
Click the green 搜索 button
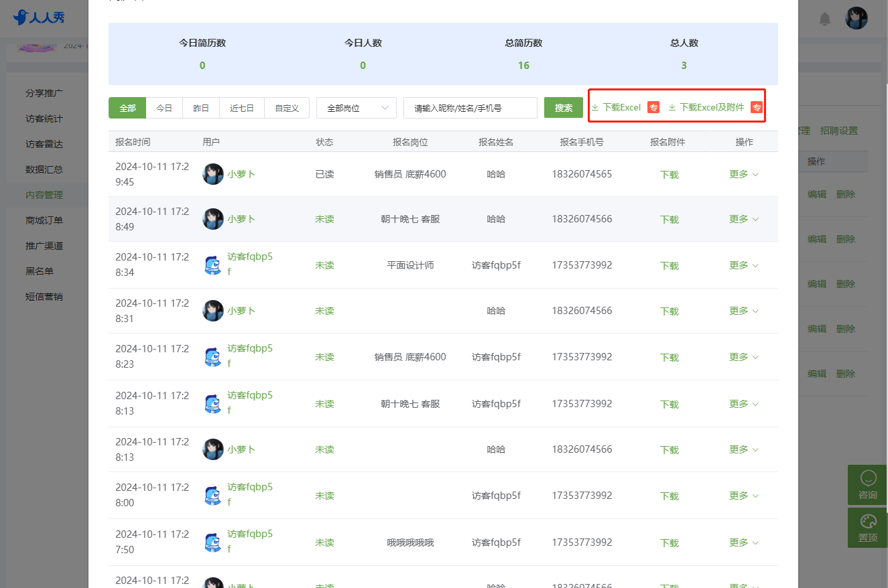(564, 108)
